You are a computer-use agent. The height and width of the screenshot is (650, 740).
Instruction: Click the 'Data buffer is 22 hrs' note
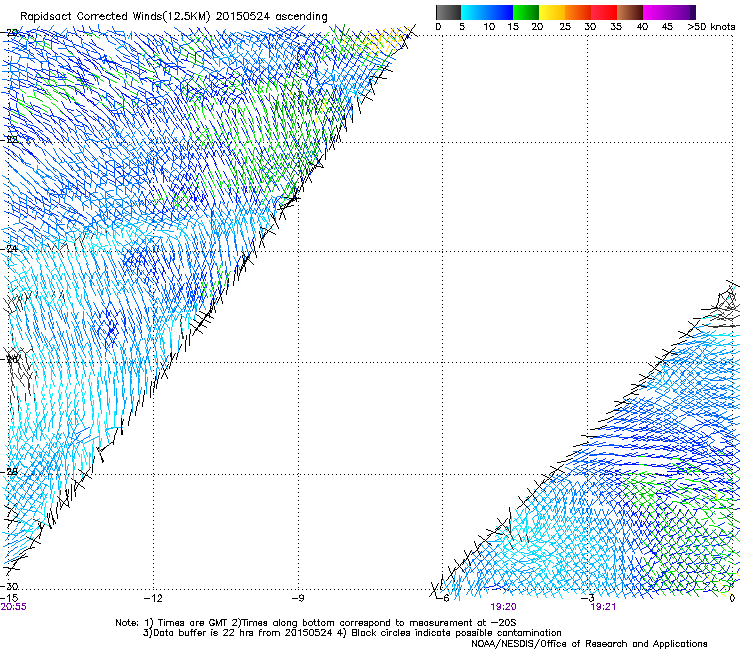point(352,633)
